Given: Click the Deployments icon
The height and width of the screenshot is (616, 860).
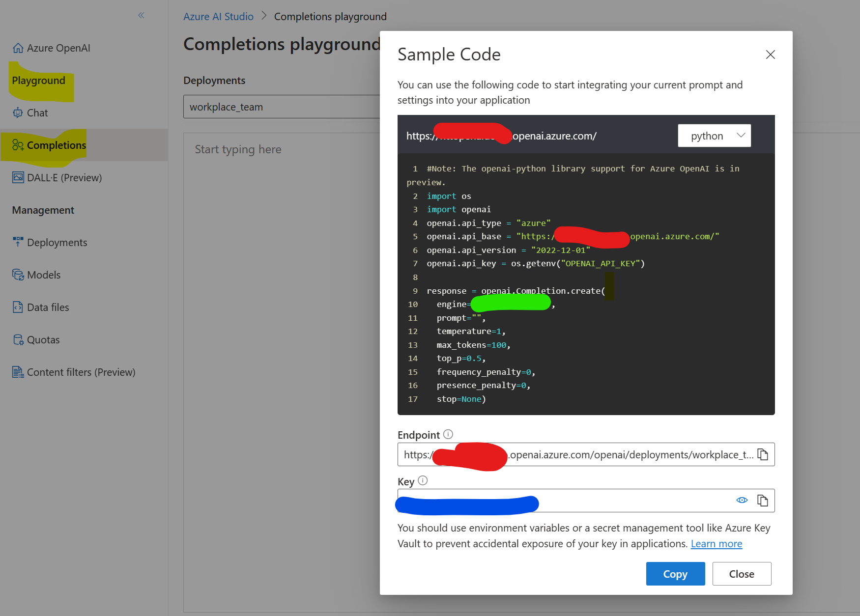Looking at the screenshot, I should (x=18, y=242).
